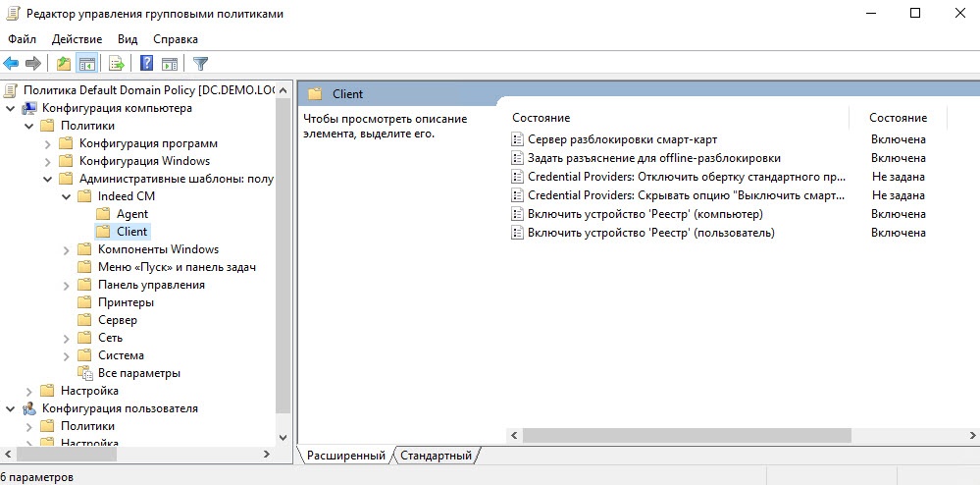
Task: Select the 'Все параметры' node in tree
Action: coord(138,373)
